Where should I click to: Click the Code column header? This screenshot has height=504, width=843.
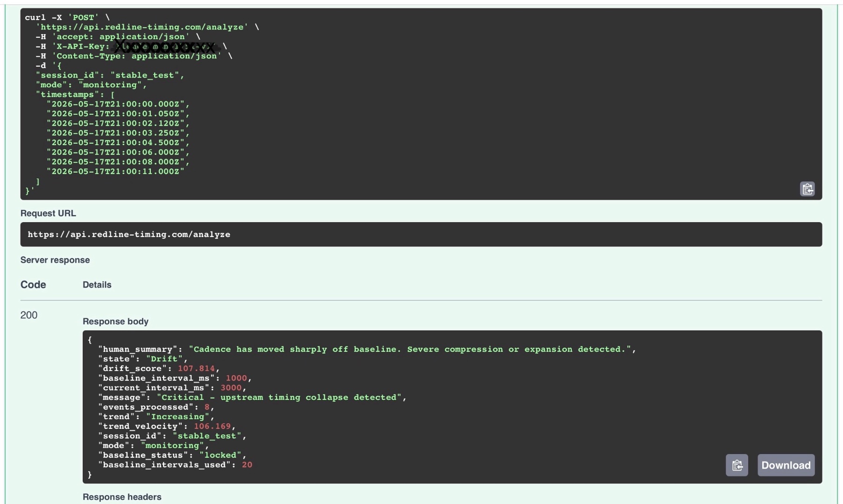33,285
